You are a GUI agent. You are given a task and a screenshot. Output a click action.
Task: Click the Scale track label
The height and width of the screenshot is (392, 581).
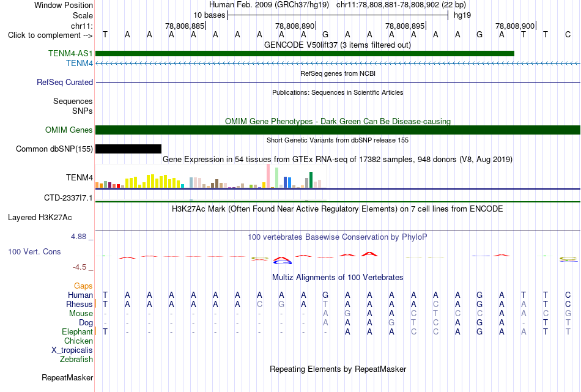(83, 15)
